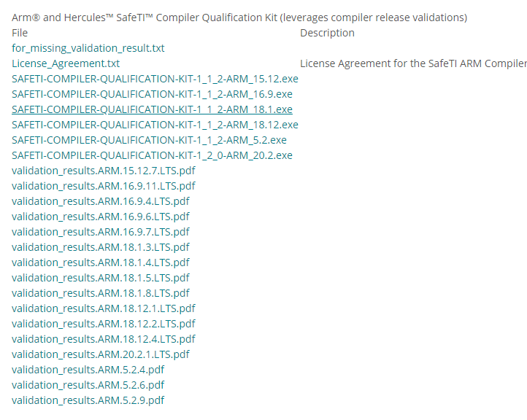
Task: Open validation_results.ARM.18.1.8.LTS.pdf
Action: pyautogui.click(x=101, y=293)
